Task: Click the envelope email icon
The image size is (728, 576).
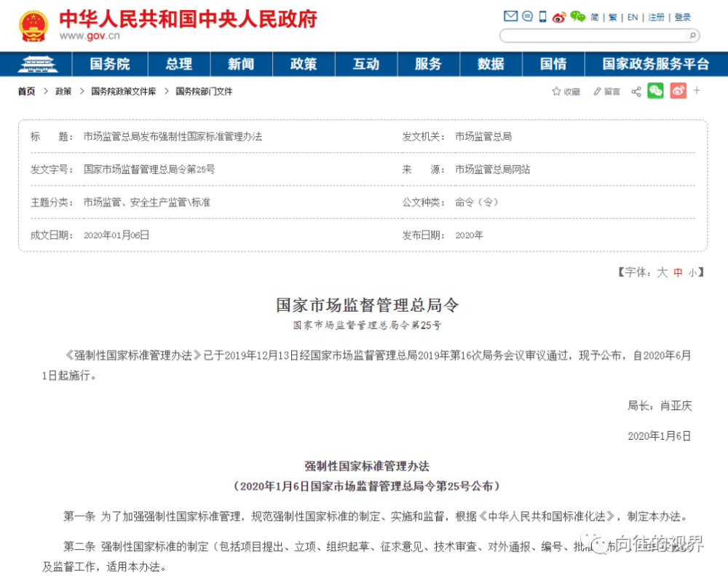Action: coord(510,16)
